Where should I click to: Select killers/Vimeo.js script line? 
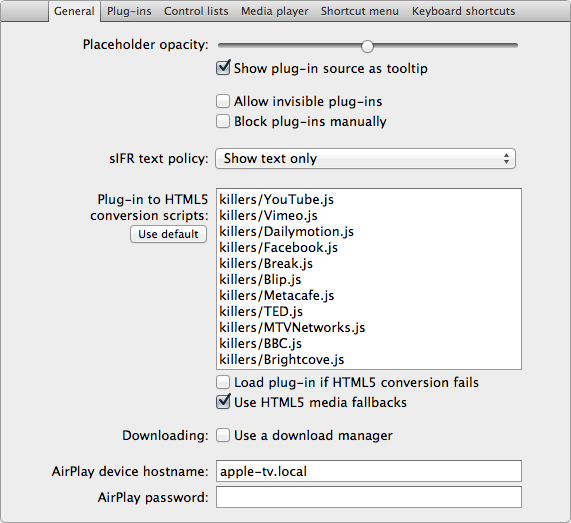(268, 216)
